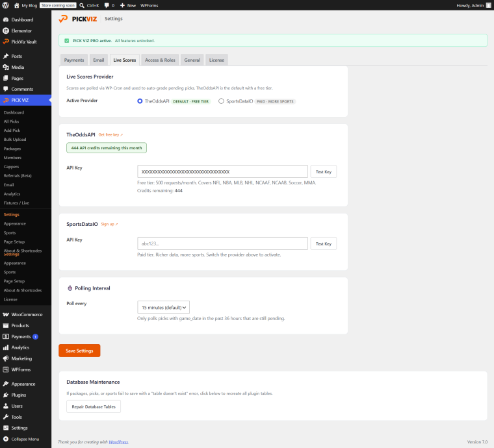Click the Products icon in the sidebar
This screenshot has width=494, height=448.
tap(6, 326)
